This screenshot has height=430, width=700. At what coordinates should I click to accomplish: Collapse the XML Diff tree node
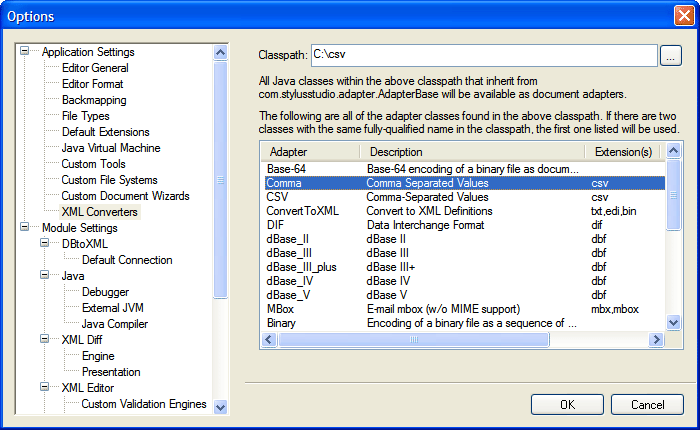45,338
